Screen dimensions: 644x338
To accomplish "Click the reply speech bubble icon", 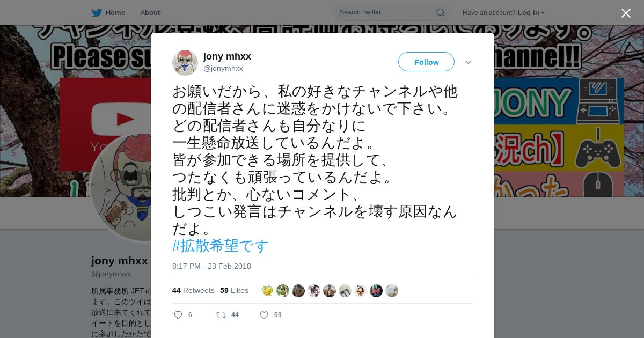I will click(178, 315).
